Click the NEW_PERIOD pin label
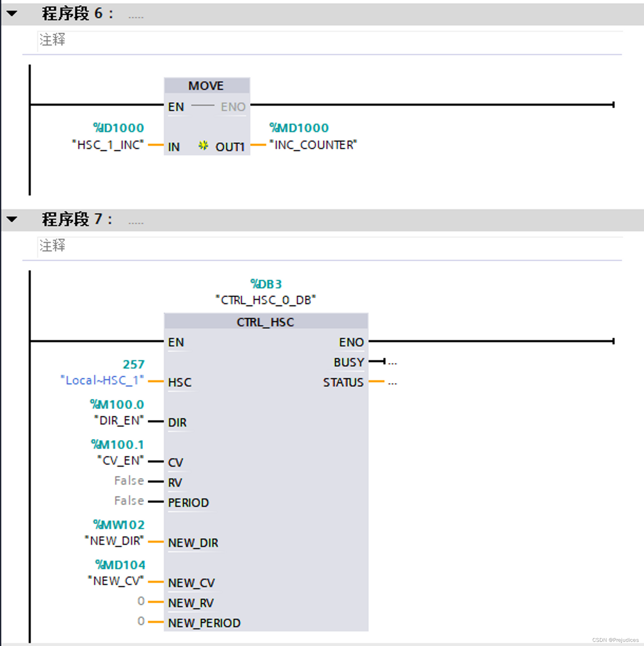The image size is (644, 646). (204, 623)
